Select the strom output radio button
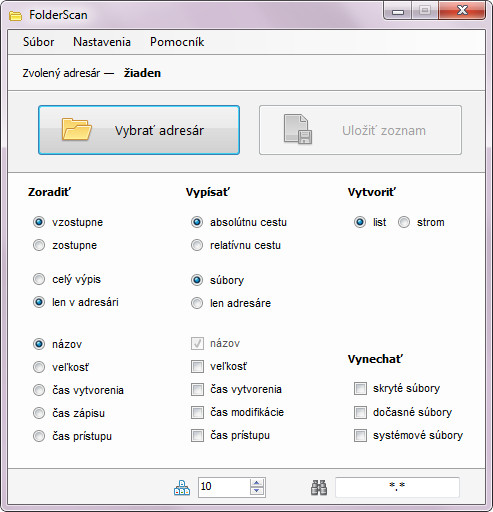This screenshot has width=493, height=512. tap(404, 222)
